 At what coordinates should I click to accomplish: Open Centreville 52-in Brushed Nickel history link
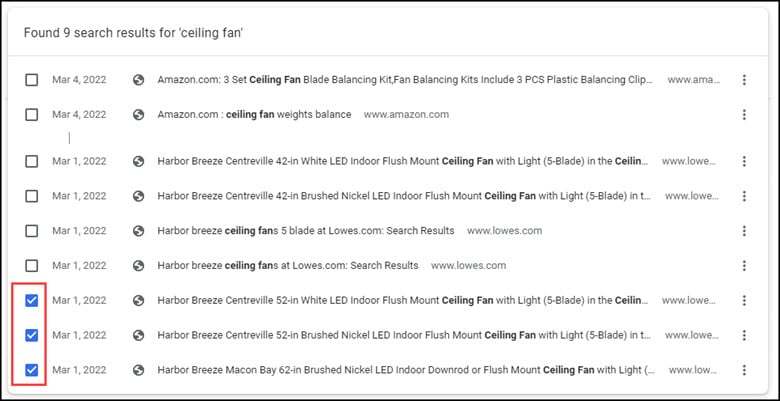404,335
